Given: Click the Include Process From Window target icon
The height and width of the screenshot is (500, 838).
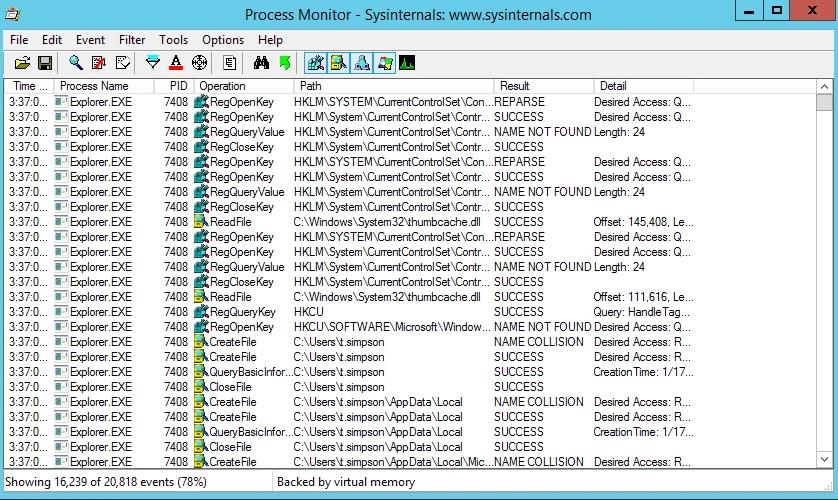Looking at the screenshot, I should click(199, 63).
